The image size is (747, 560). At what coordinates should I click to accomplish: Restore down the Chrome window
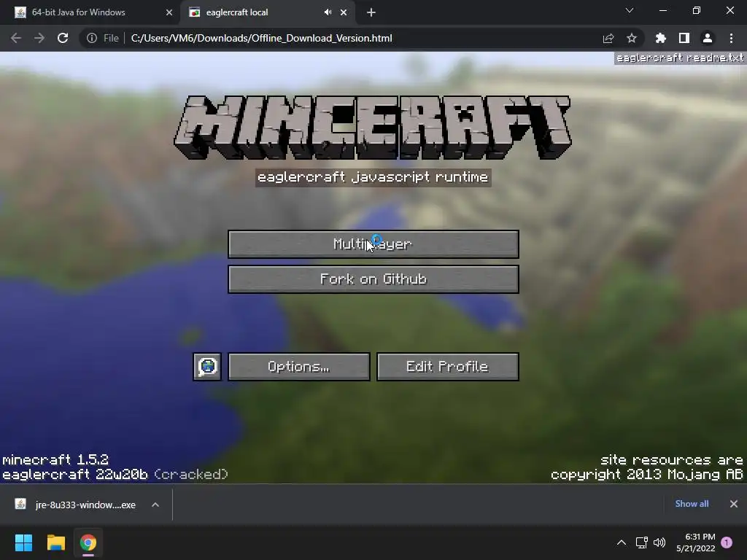point(697,10)
